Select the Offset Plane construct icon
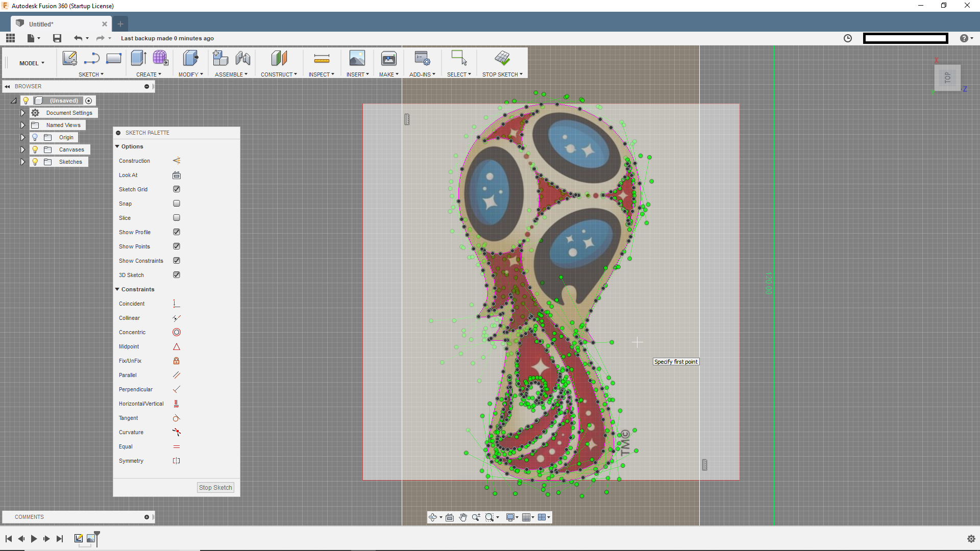The width and height of the screenshot is (980, 551). 279,58
